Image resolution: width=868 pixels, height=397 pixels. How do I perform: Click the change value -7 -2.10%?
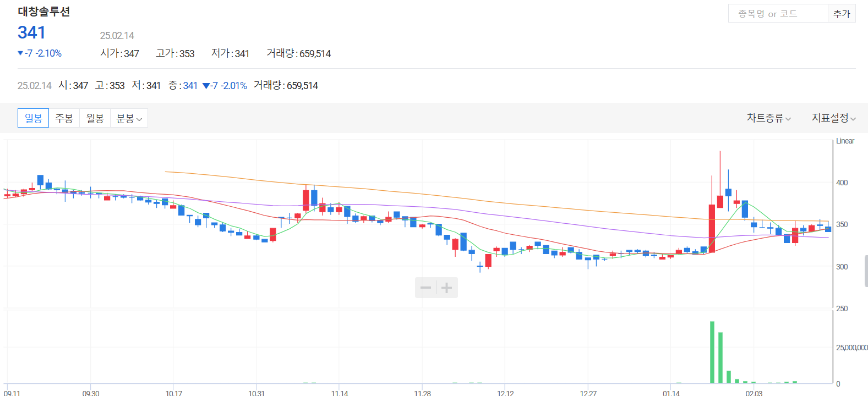point(40,53)
